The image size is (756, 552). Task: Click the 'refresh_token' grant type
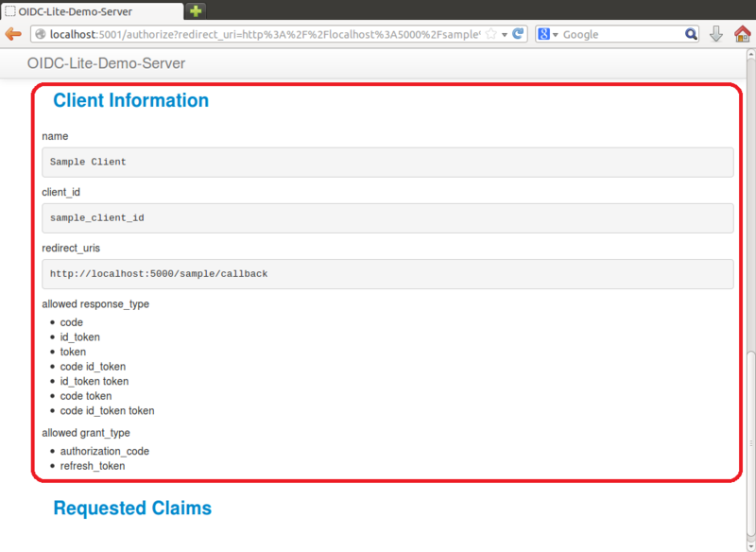pyautogui.click(x=93, y=466)
